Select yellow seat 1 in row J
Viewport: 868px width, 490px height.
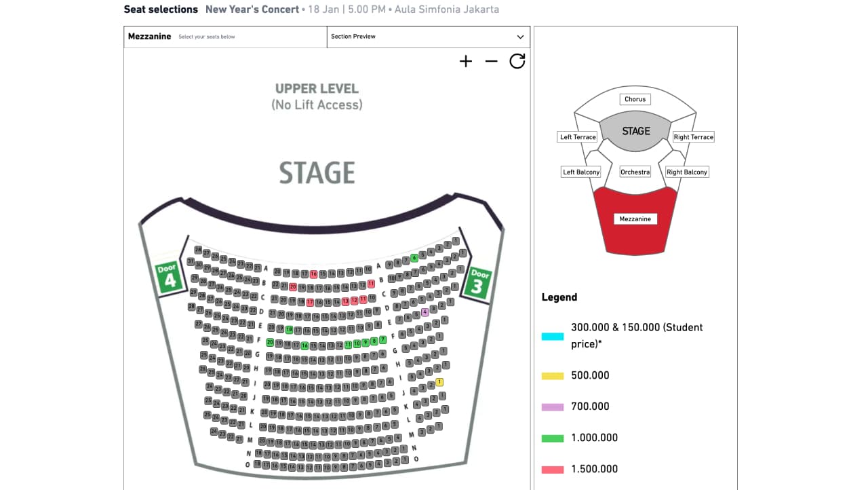point(439,382)
